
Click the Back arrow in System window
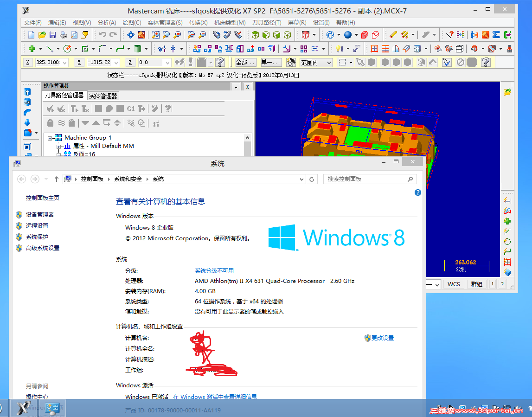point(22,179)
